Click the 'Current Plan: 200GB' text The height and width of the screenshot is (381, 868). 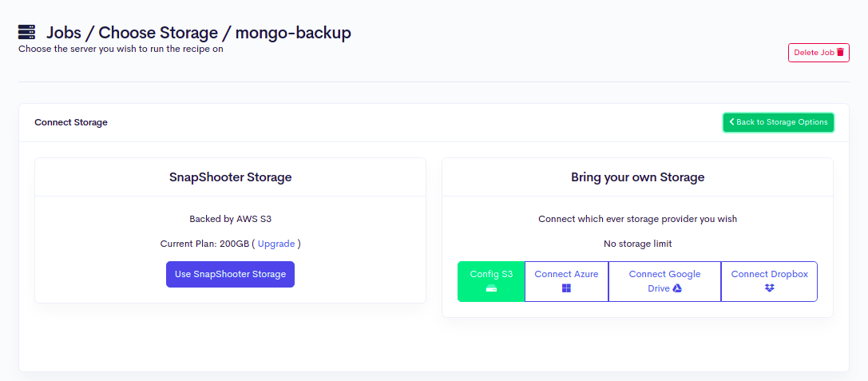click(x=204, y=244)
